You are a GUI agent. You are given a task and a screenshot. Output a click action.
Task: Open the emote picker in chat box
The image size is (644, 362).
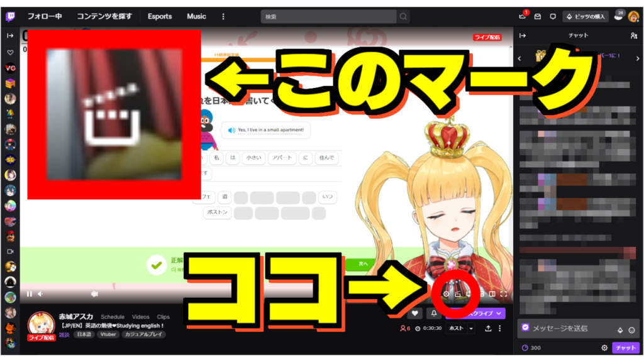pos(631,329)
